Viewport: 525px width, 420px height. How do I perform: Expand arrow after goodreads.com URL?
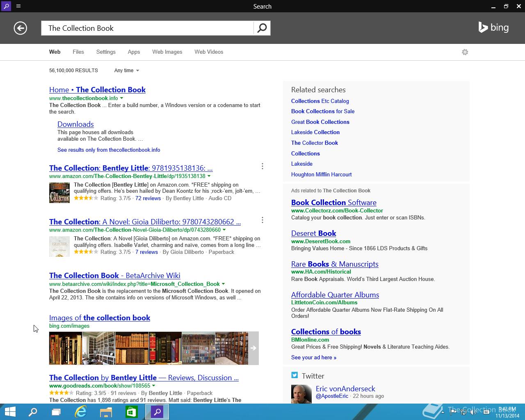point(154,386)
